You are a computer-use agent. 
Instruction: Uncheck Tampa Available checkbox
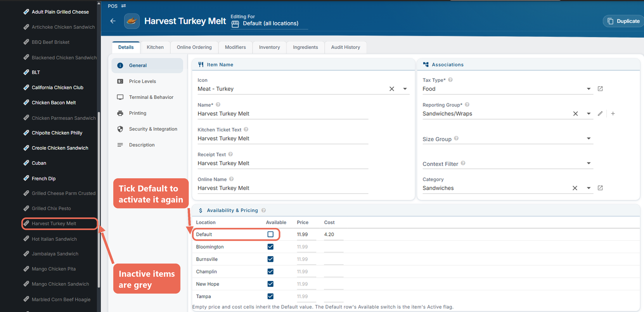pos(270,296)
